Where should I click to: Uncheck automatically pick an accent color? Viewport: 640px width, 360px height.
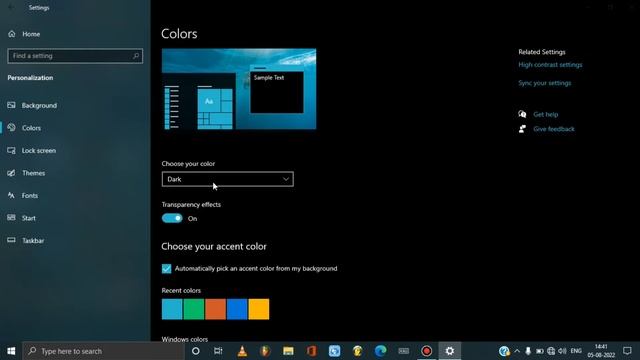[167, 269]
